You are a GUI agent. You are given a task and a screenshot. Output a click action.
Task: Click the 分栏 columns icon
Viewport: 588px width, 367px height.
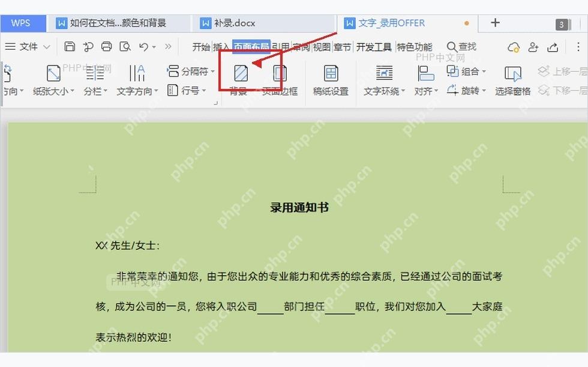coord(95,73)
